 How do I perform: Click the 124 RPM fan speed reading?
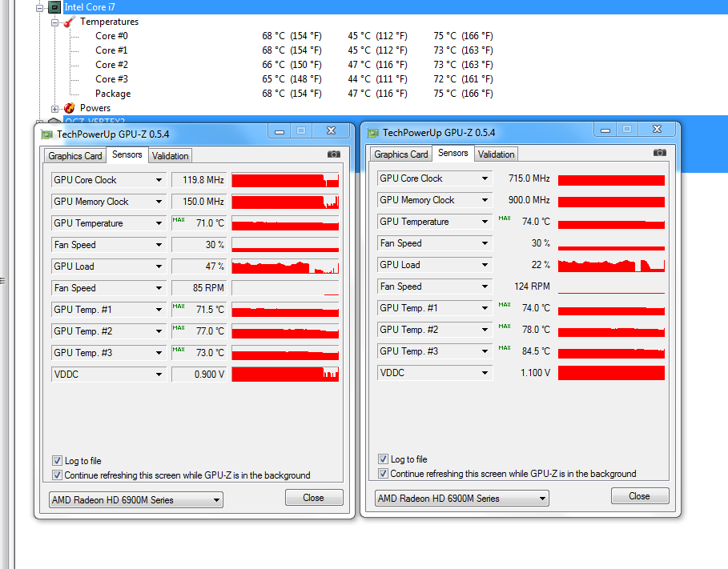(x=532, y=287)
